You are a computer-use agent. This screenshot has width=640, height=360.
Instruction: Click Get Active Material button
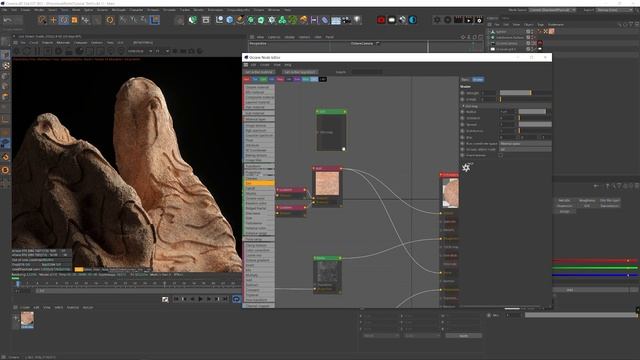260,72
